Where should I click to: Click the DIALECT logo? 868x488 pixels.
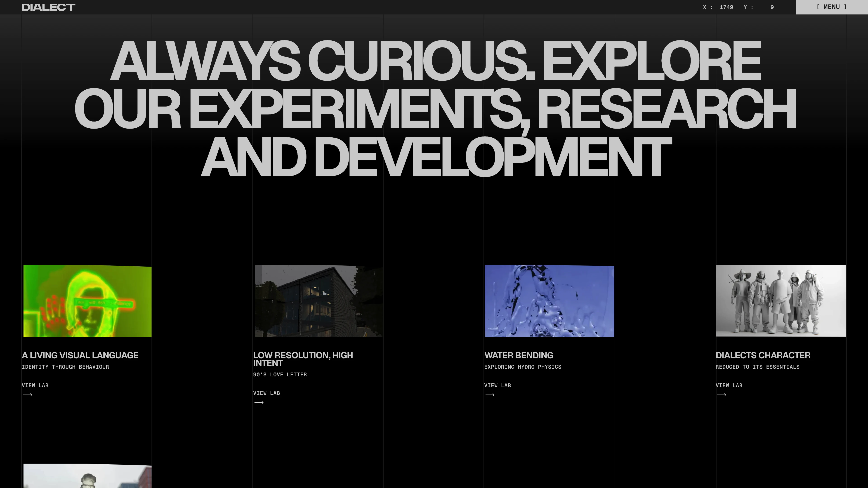coord(48,7)
